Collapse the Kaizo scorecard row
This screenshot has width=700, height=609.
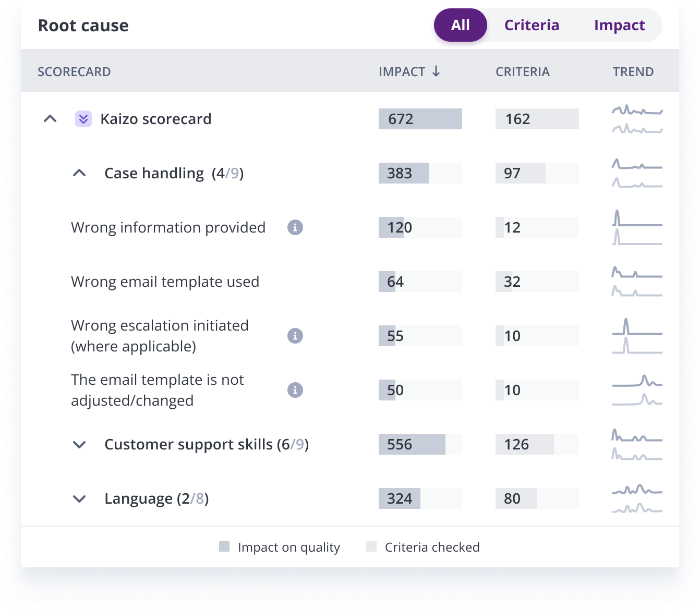(50, 119)
